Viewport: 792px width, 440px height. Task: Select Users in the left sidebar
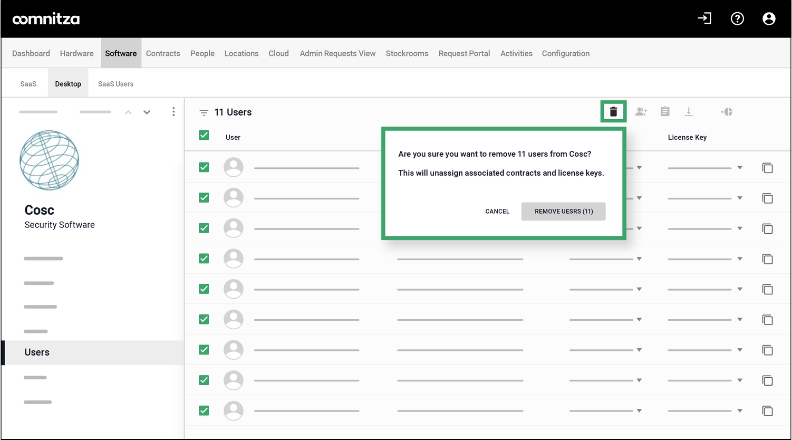[37, 352]
